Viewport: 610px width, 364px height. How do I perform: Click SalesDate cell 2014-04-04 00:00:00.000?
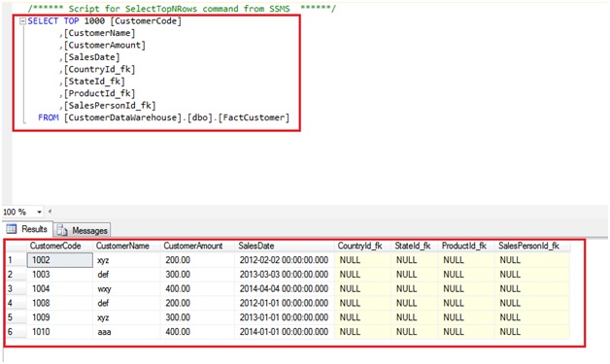click(285, 289)
